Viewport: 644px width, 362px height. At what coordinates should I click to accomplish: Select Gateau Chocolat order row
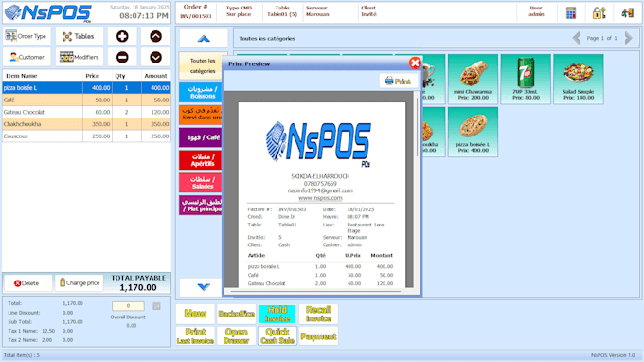coord(86,112)
